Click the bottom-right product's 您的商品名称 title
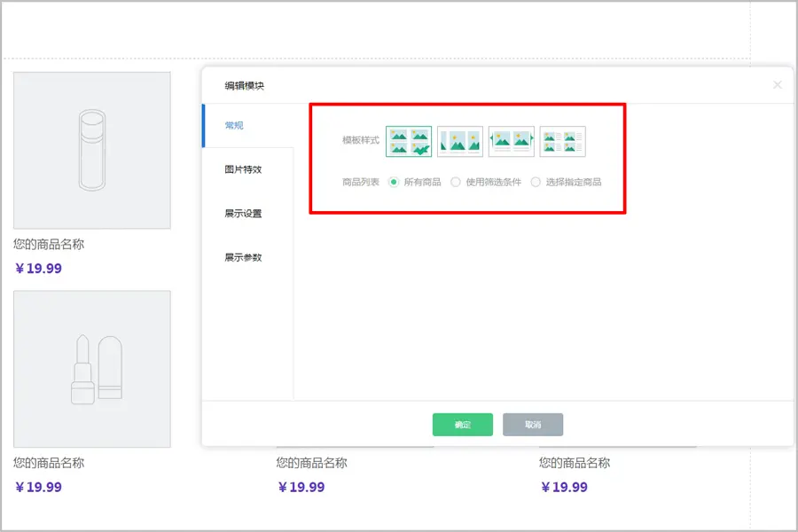This screenshot has height=532, width=798. coord(575,463)
